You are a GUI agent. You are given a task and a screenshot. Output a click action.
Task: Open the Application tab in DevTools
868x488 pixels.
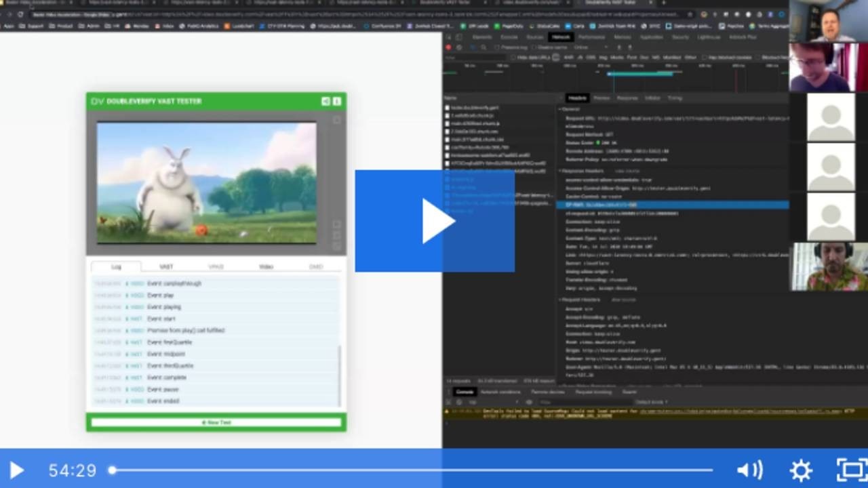(x=652, y=37)
